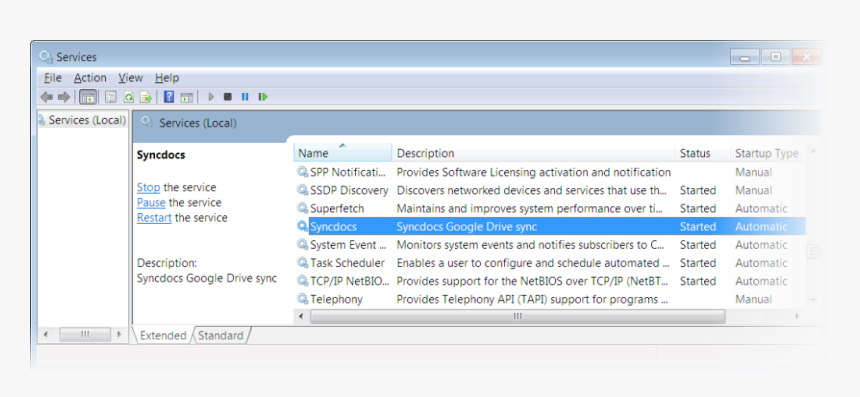Toggle Show/Hide Console Tree toolbar button
860x397 pixels.
tap(88, 97)
